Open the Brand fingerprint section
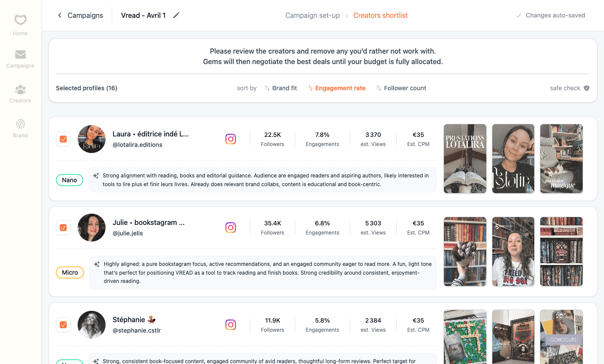604x364 pixels. (20, 128)
